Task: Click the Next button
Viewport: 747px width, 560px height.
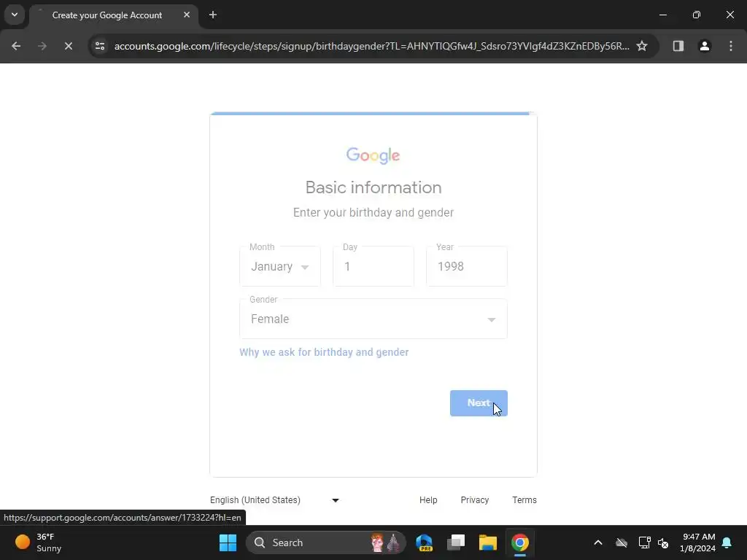Action: click(479, 403)
